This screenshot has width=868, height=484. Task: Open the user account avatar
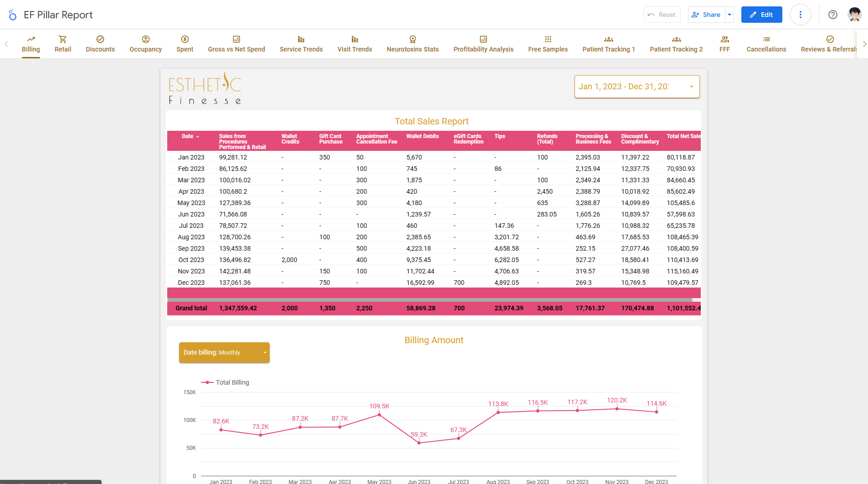click(x=855, y=15)
